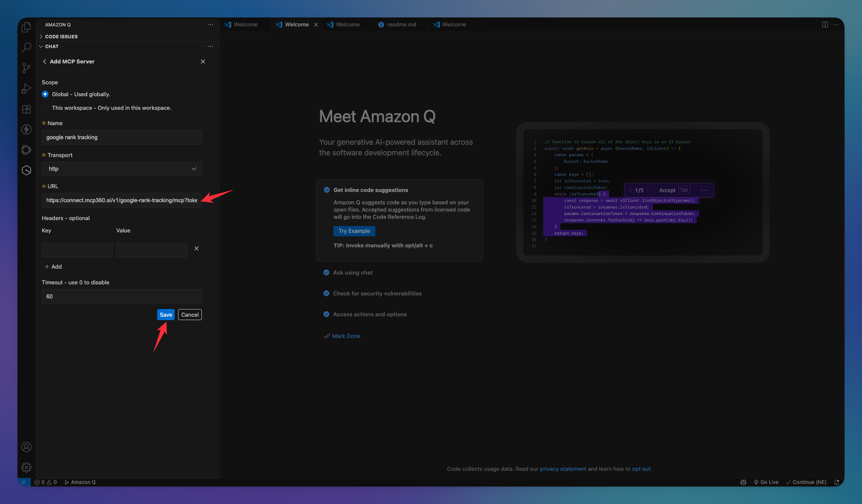Click the Timeout input field
This screenshot has height=504, width=862.
click(121, 296)
